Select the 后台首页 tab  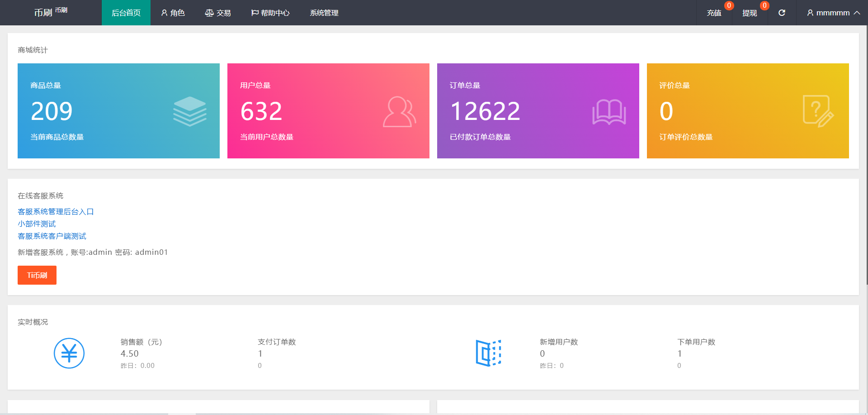[126, 13]
